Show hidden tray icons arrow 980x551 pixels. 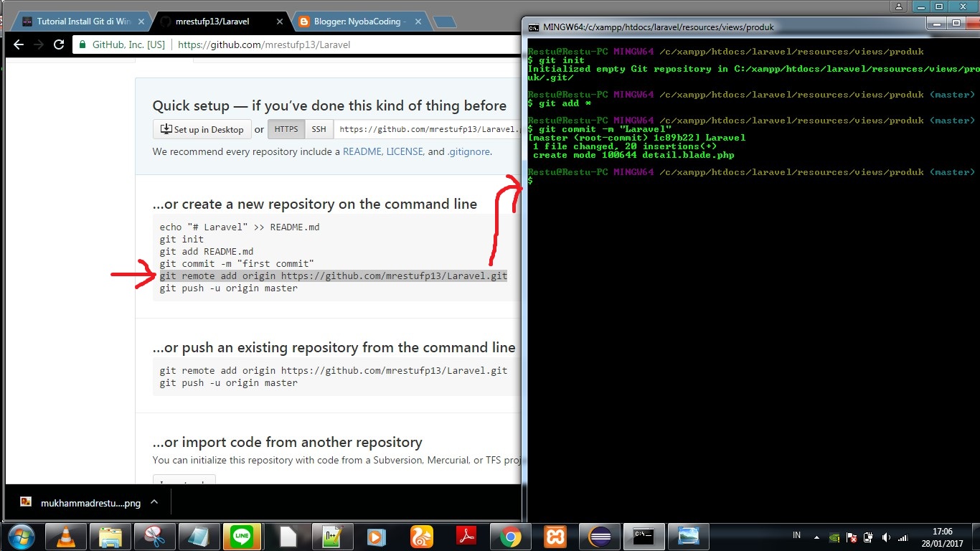(816, 536)
